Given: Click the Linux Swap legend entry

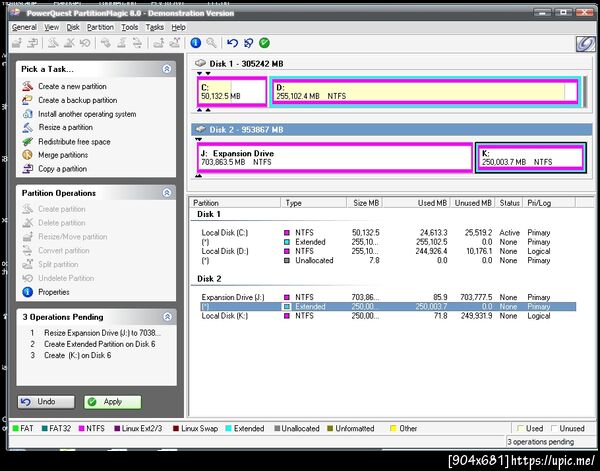Looking at the screenshot, I should (196, 429).
